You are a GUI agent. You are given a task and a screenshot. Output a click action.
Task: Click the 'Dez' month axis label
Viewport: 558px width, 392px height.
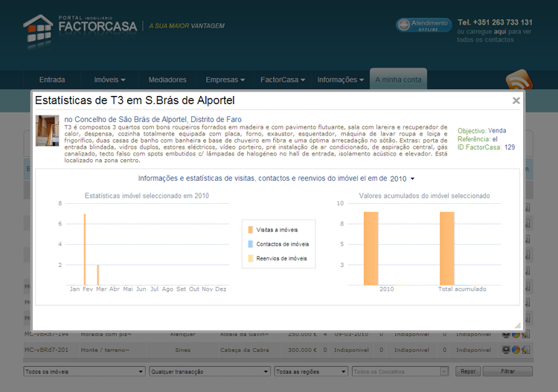(x=221, y=289)
